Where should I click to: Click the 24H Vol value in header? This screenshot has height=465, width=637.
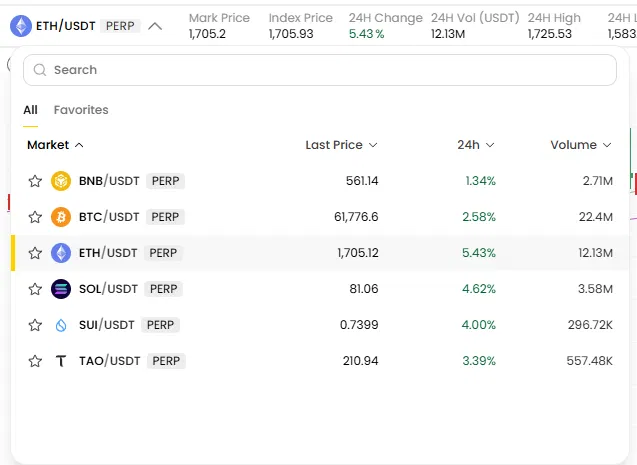coord(448,34)
